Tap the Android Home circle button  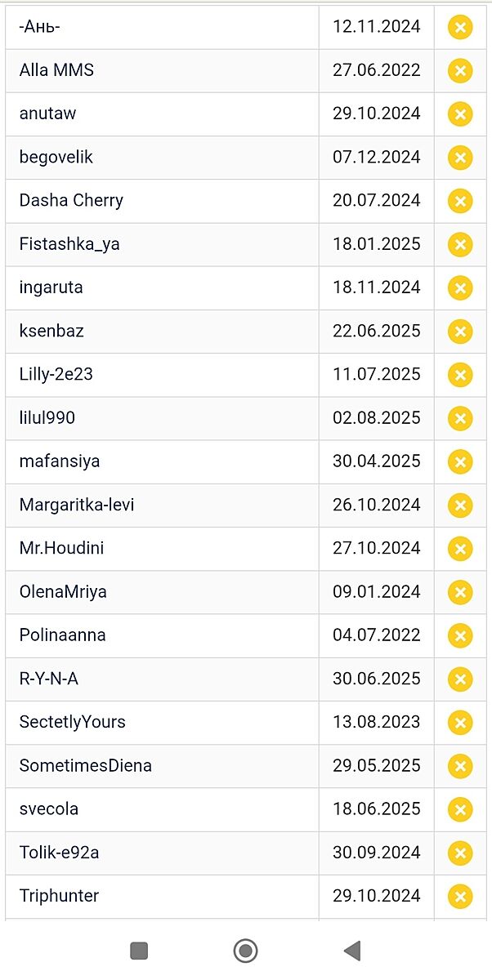coord(245,951)
